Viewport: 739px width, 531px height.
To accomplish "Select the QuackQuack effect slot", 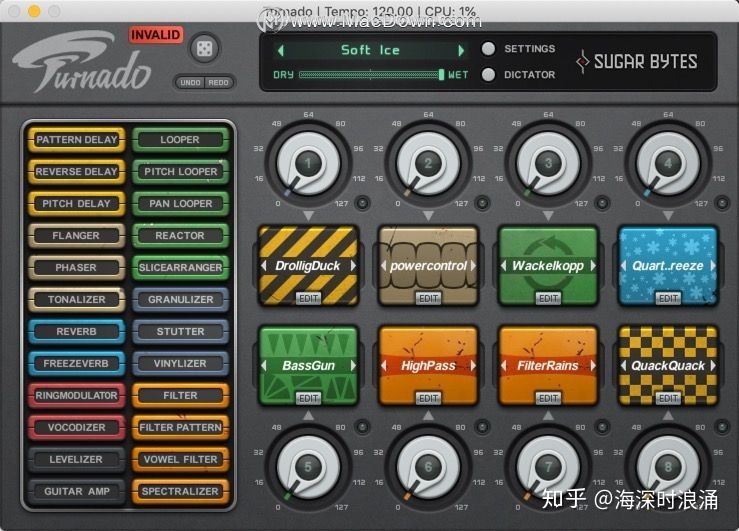I will [668, 366].
